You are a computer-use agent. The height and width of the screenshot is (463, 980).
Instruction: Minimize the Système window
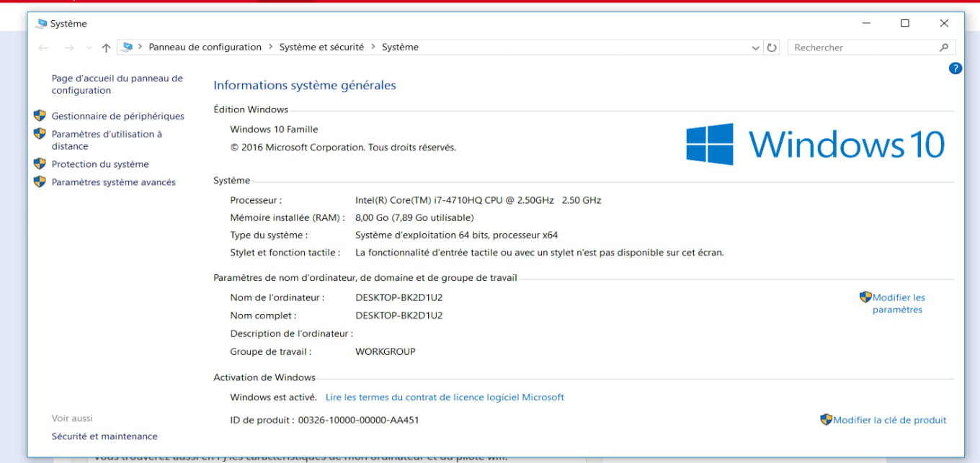tap(865, 24)
